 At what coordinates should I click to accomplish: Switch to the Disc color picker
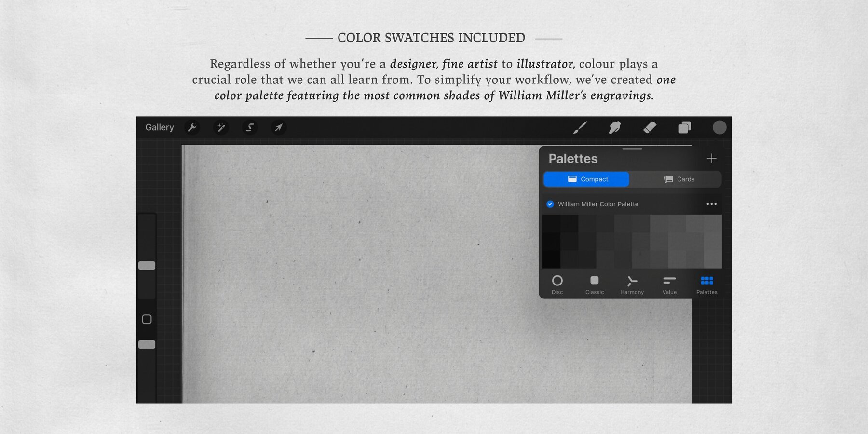pos(557,284)
